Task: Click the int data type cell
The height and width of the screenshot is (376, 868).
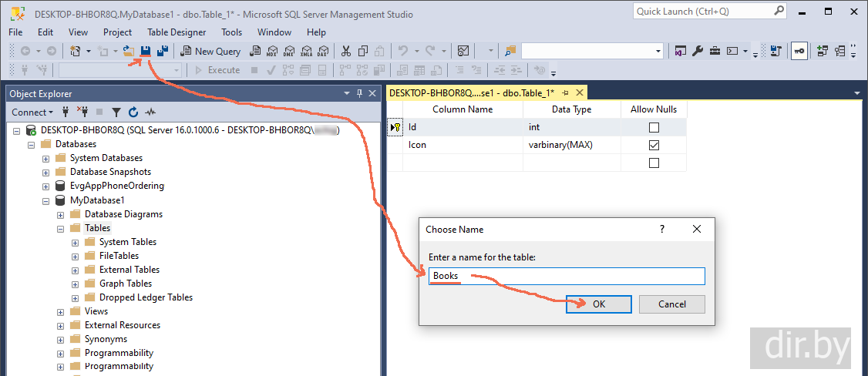Action: point(572,128)
